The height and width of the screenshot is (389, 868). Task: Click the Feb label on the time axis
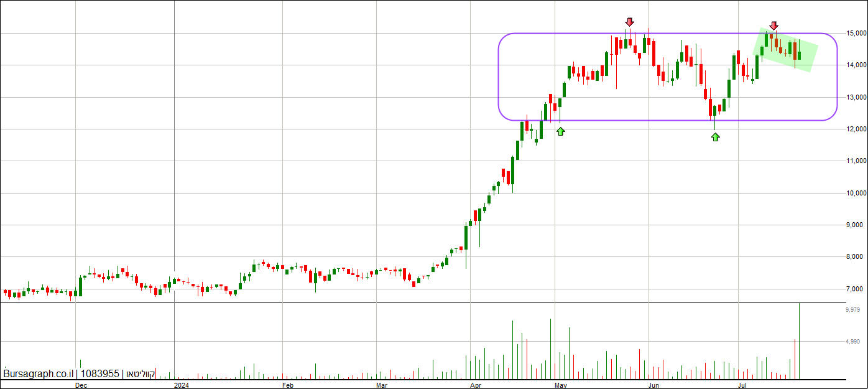click(x=287, y=385)
